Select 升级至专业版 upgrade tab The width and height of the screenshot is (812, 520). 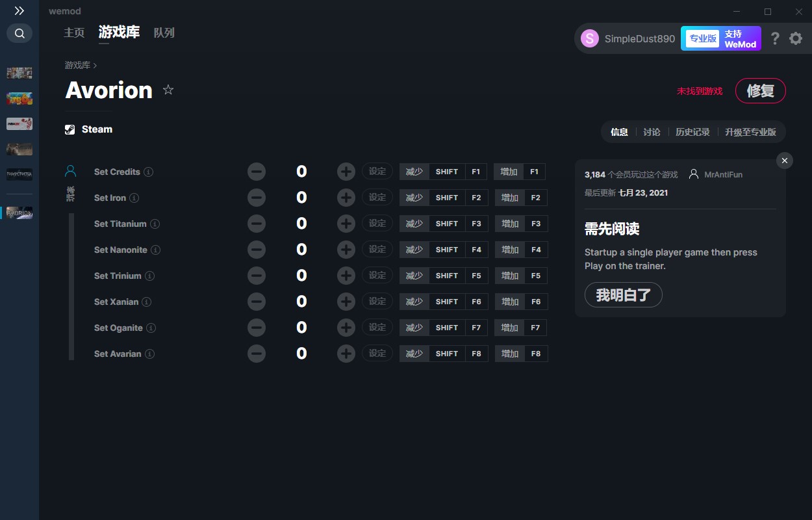pyautogui.click(x=750, y=132)
